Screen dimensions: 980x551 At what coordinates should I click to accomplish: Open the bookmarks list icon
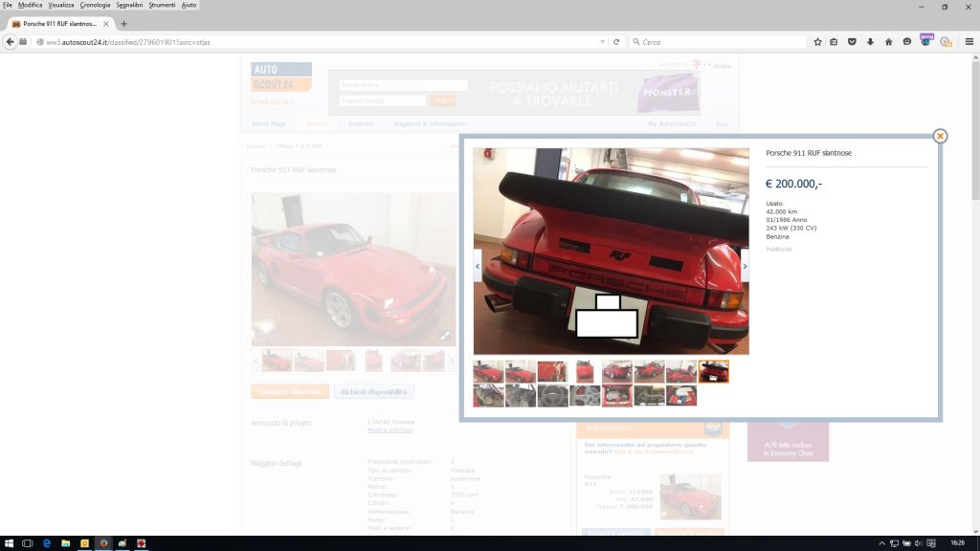pyautogui.click(x=834, y=42)
